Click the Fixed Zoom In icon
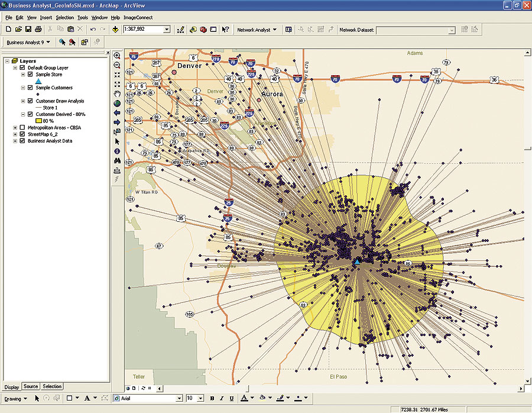Viewport: 532px width, 413px height. click(117, 75)
